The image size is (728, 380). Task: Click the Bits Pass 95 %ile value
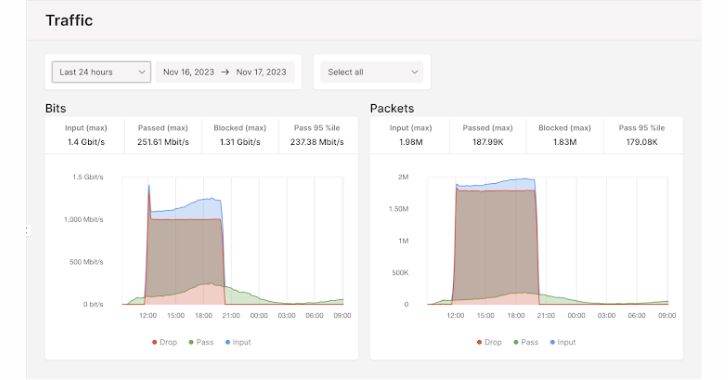[317, 142]
